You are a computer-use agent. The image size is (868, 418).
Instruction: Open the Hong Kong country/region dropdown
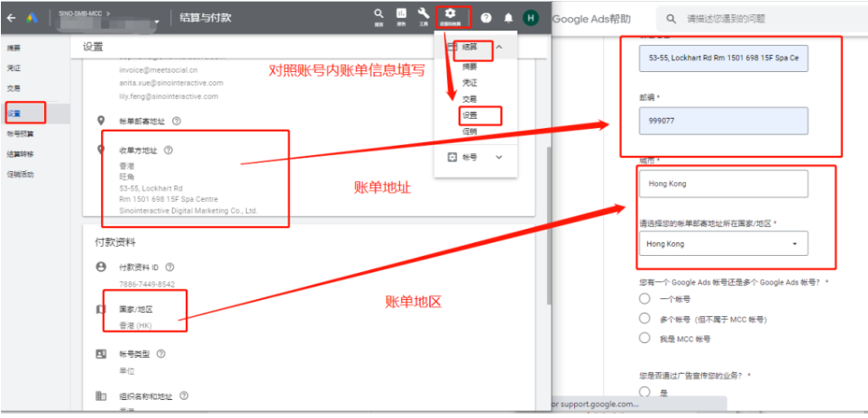pyautogui.click(x=723, y=243)
